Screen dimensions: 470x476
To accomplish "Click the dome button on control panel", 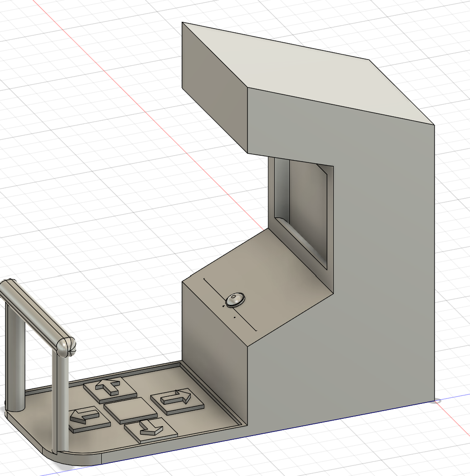I will point(235,300).
